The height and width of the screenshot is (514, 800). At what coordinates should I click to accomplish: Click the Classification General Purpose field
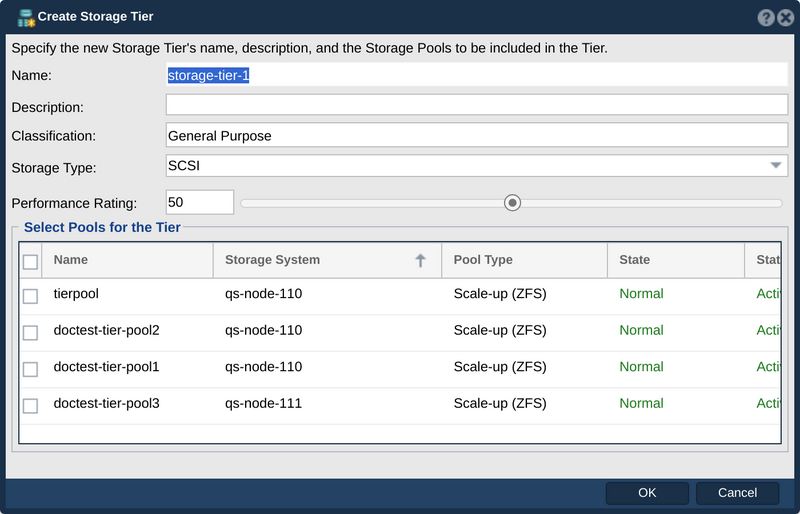(x=477, y=135)
